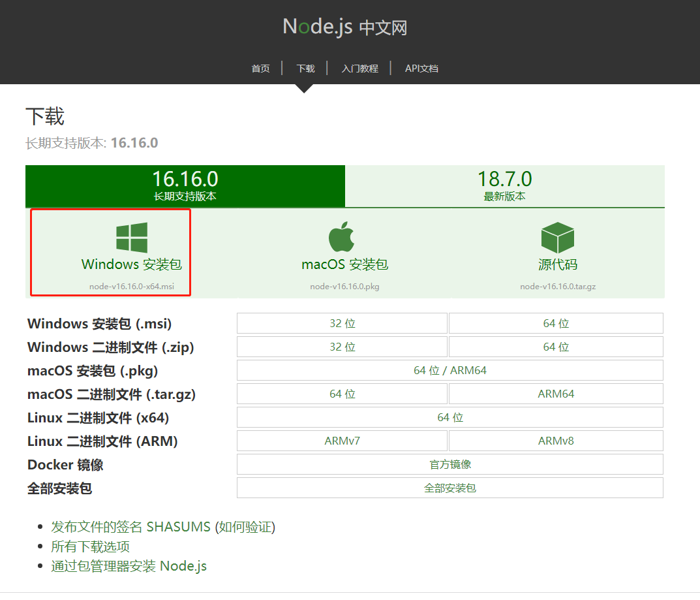Image resolution: width=700 pixels, height=600 pixels.
Task: Select the 16.16.0 长期支持版本 tab
Action: [185, 186]
